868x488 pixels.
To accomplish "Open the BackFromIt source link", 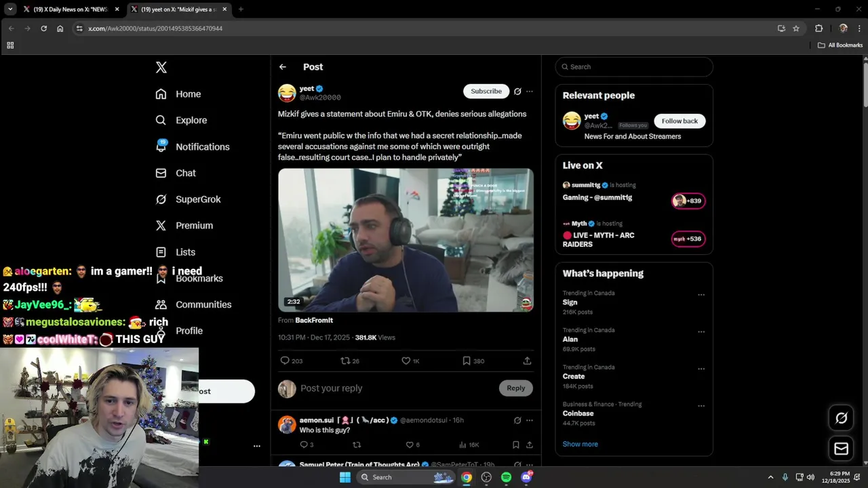I will pyautogui.click(x=314, y=321).
